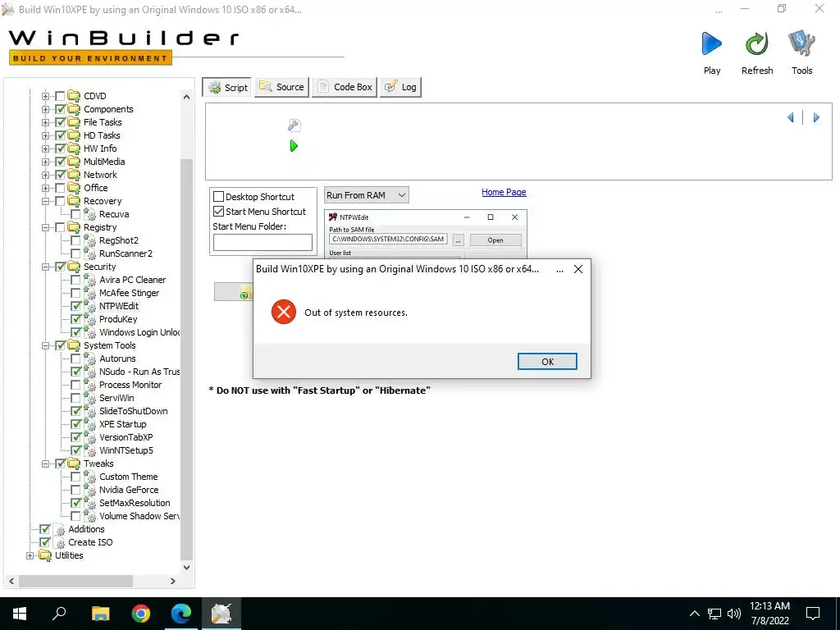Click Open in NTPWEdit preview
840x630 pixels.
(x=495, y=240)
